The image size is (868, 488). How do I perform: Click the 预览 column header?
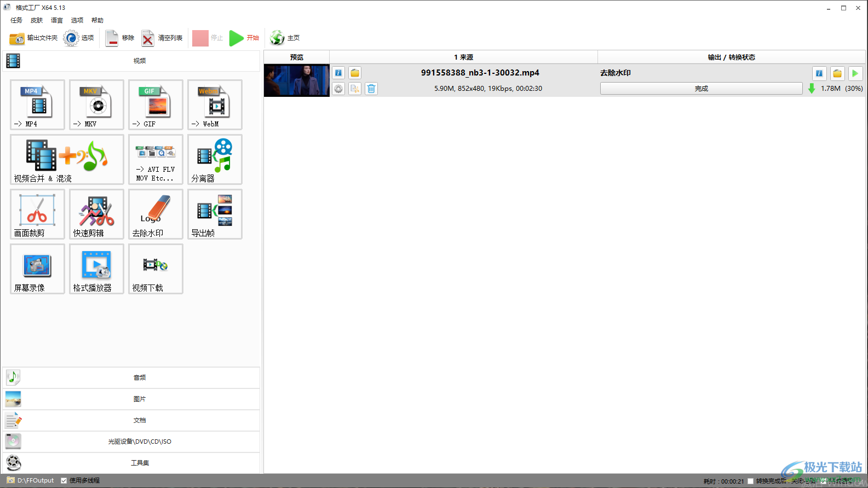(x=297, y=57)
